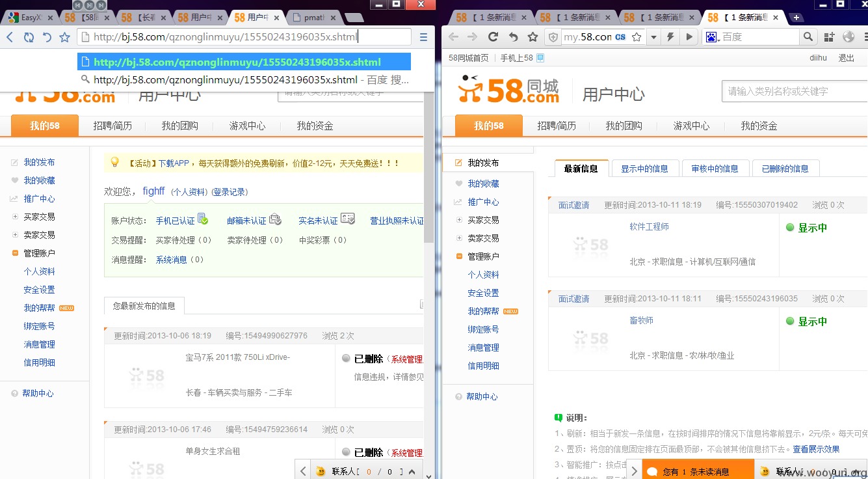Viewport: 868px width, 479px height.
Task: Open 软件工程师 job posting link
Action: tap(649, 226)
